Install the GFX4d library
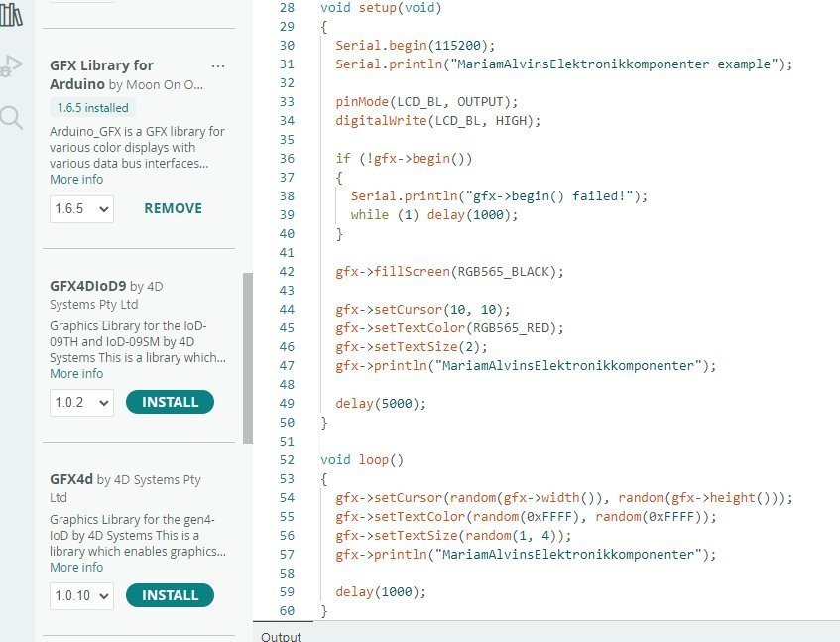This screenshot has width=840, height=642. [x=170, y=596]
